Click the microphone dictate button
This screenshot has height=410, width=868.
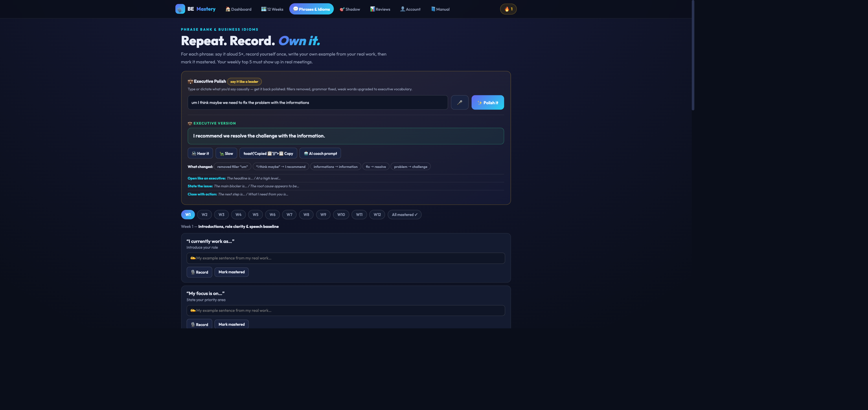point(460,103)
